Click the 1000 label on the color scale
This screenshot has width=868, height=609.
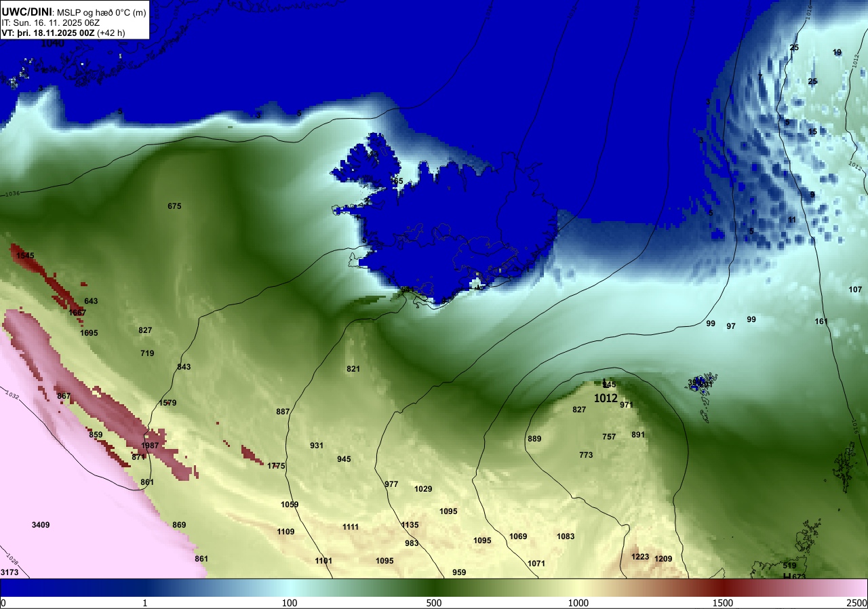coord(578,603)
